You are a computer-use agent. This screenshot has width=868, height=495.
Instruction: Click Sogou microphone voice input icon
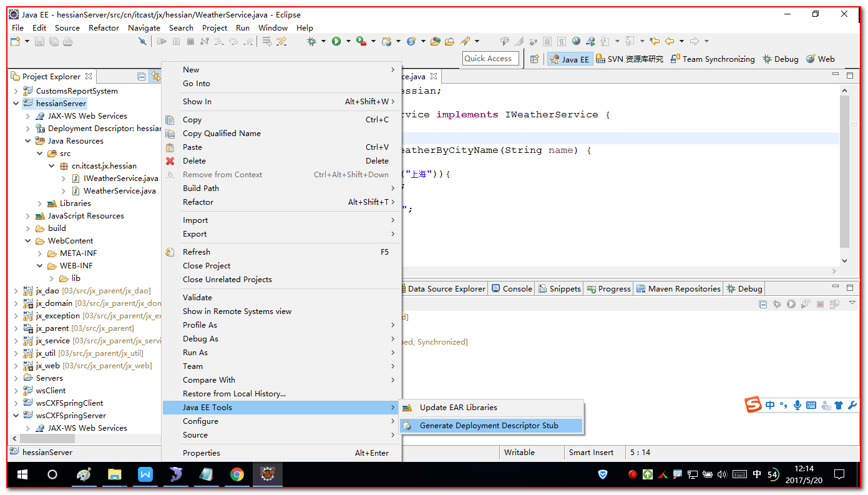click(x=797, y=405)
